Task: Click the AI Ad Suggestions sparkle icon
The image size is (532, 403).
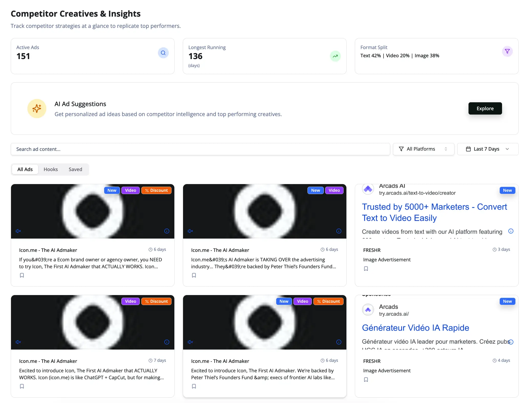Action: point(37,108)
